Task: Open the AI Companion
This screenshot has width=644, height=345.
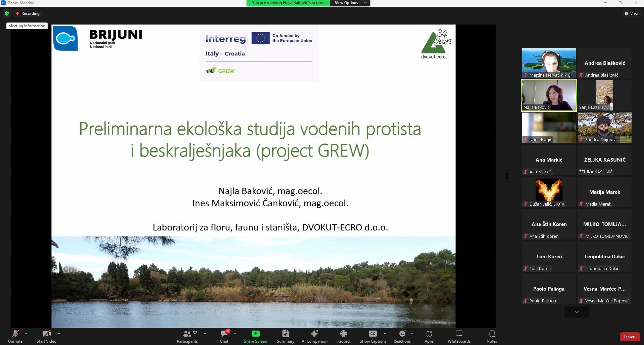Action: click(x=314, y=336)
